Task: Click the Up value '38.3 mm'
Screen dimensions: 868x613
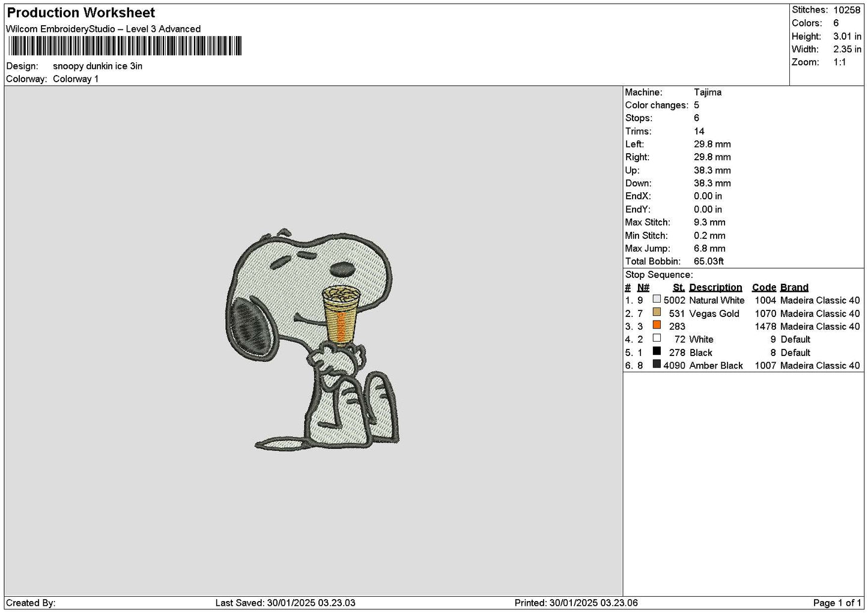Action: 712,171
